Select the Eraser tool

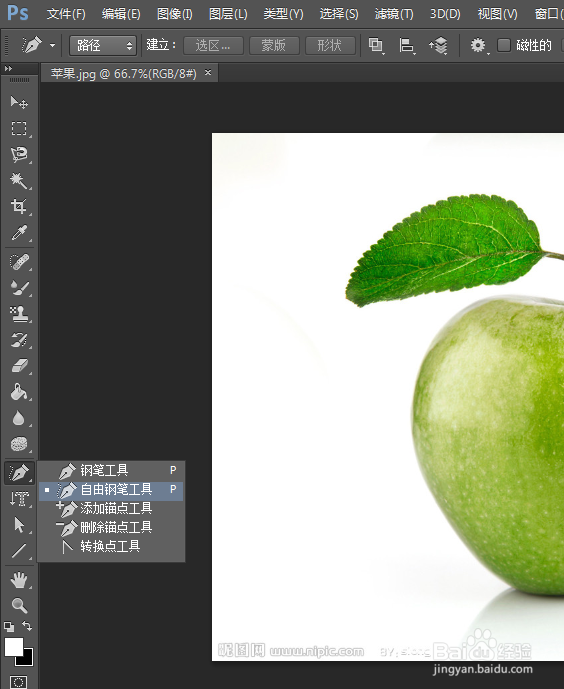19,366
